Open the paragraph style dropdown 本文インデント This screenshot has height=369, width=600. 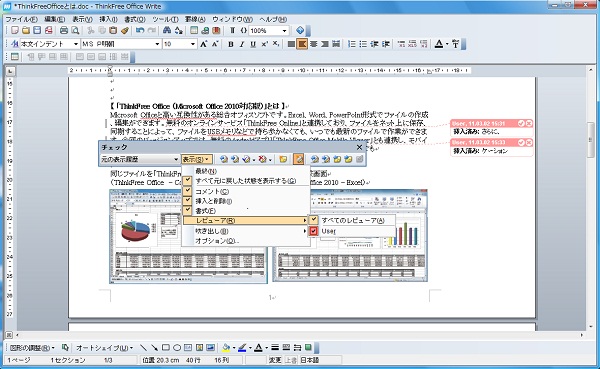click(x=76, y=44)
